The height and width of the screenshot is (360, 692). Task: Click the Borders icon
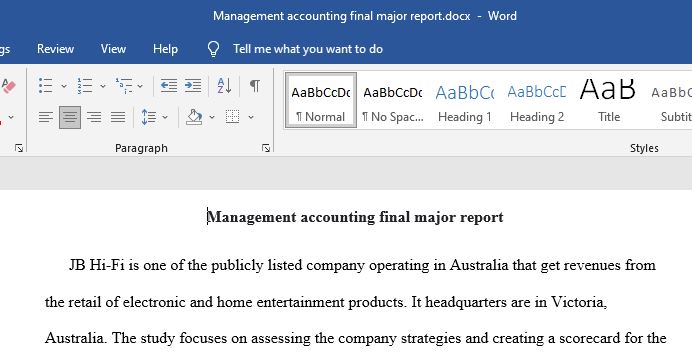coord(233,117)
